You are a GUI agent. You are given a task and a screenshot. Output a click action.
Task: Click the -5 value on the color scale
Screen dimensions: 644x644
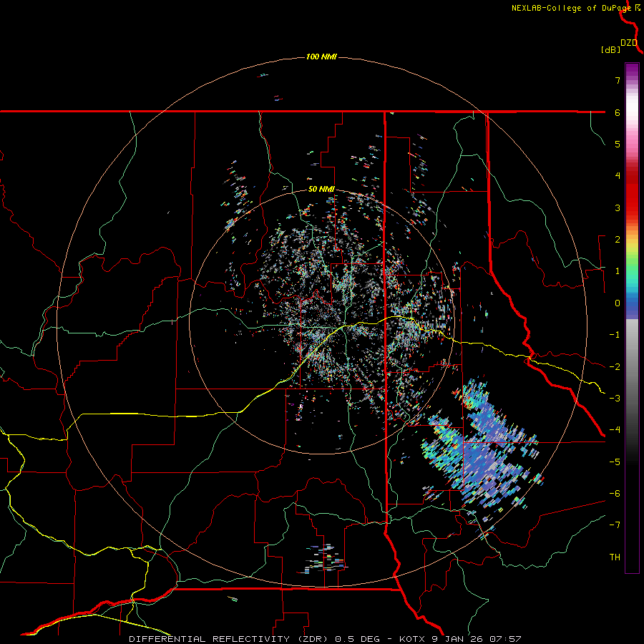coord(615,462)
